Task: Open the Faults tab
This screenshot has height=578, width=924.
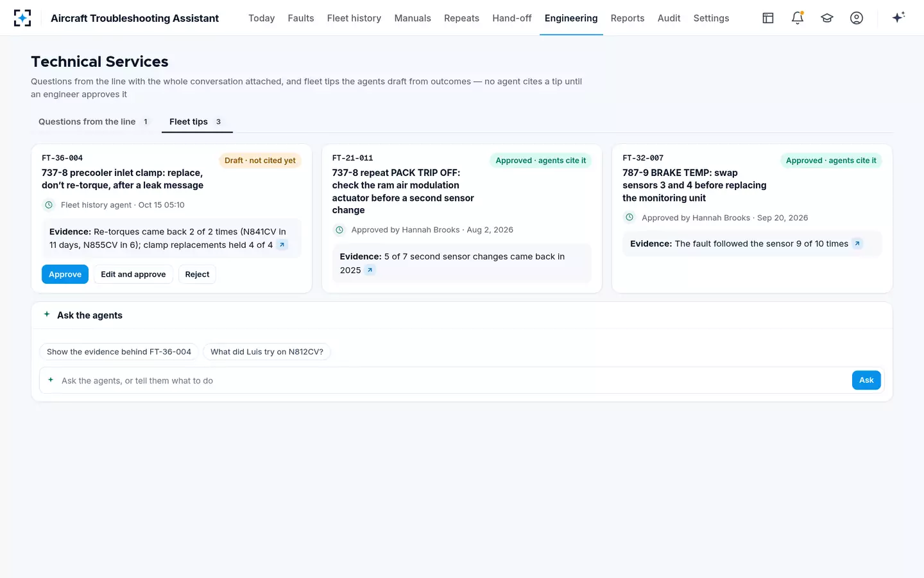Action: tap(301, 18)
